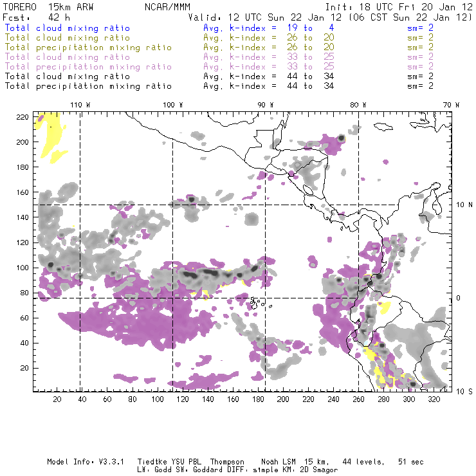Click the "100" tick on the vertical axis
This screenshot has width=476, height=476.
tap(23, 268)
